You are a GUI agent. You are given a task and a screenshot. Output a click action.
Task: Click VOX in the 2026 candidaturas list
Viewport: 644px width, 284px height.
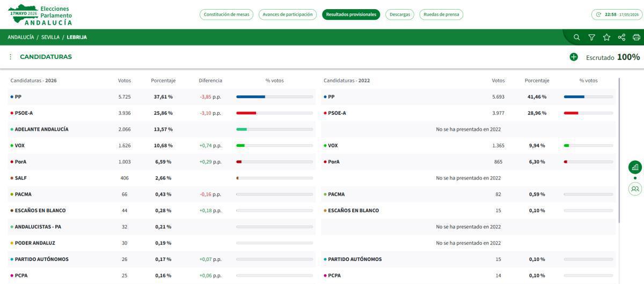coord(19,146)
